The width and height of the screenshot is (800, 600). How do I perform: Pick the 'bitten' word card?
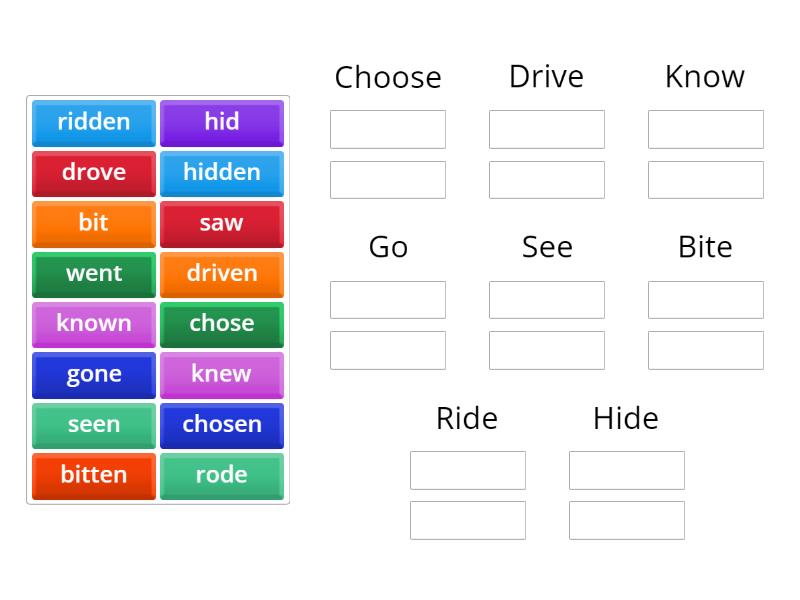point(93,475)
